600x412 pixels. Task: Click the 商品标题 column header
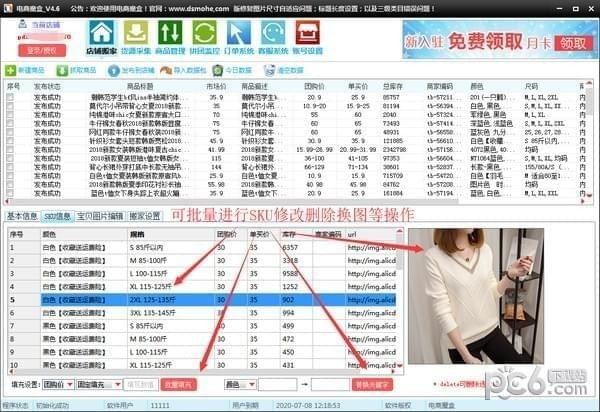(140, 87)
